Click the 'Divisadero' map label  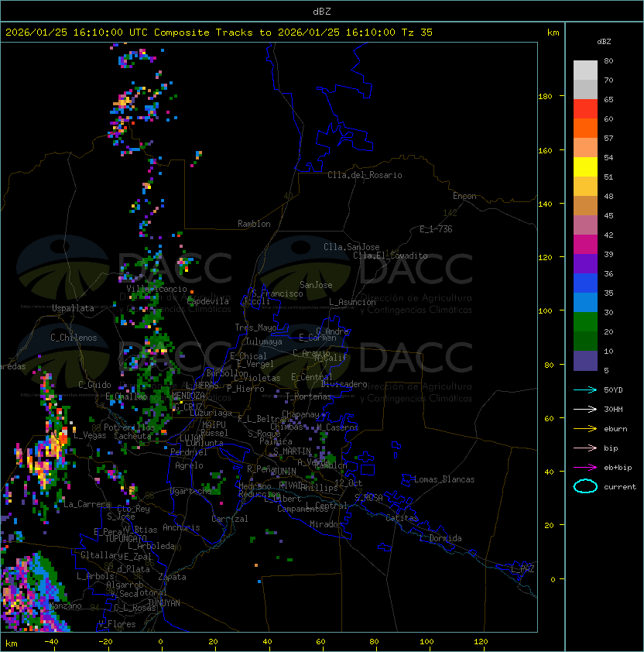tap(344, 384)
